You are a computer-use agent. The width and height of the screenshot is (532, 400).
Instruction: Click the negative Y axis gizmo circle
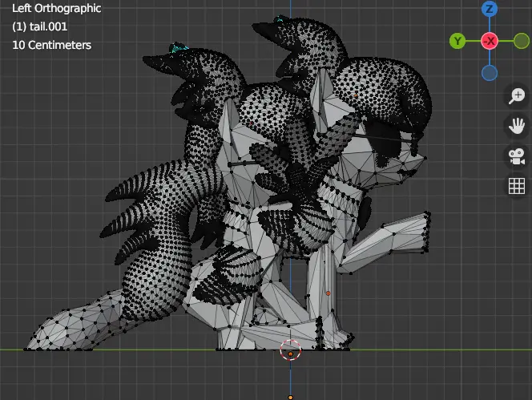(522, 41)
